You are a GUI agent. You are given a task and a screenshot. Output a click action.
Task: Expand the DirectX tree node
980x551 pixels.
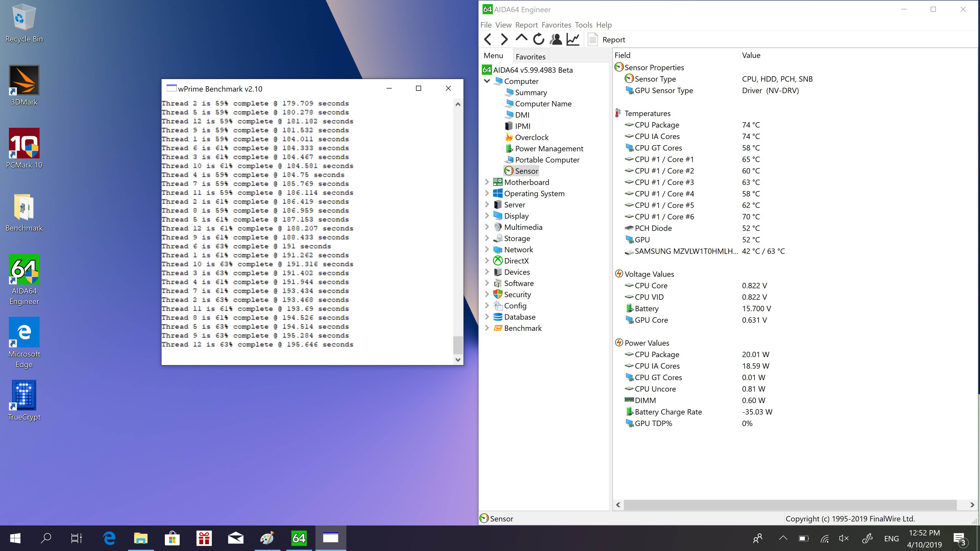(487, 260)
